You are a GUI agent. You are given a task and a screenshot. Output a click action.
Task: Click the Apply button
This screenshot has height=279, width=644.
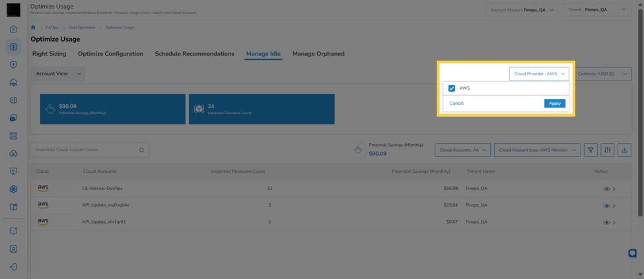click(554, 104)
